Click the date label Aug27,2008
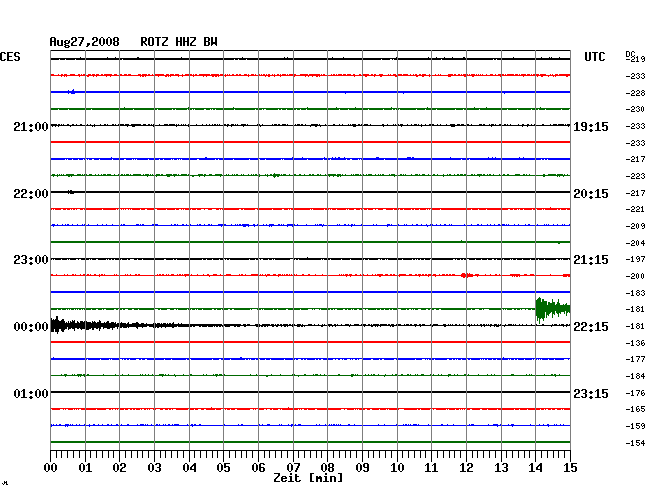 pyautogui.click(x=85, y=42)
